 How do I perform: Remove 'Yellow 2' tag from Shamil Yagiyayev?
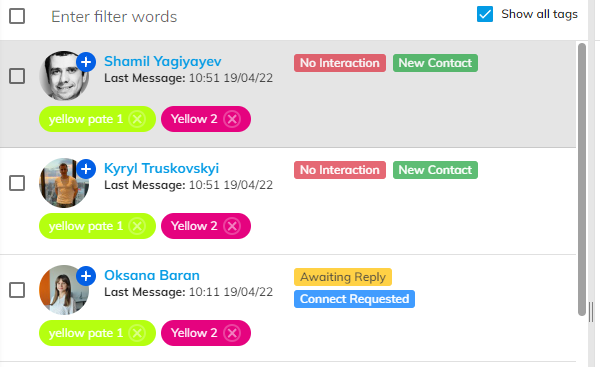232,119
